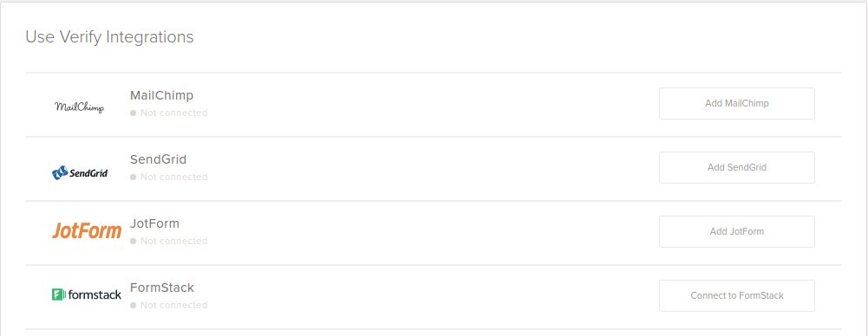Click MailChimp's gray status dot
868x336 pixels.
[133, 113]
